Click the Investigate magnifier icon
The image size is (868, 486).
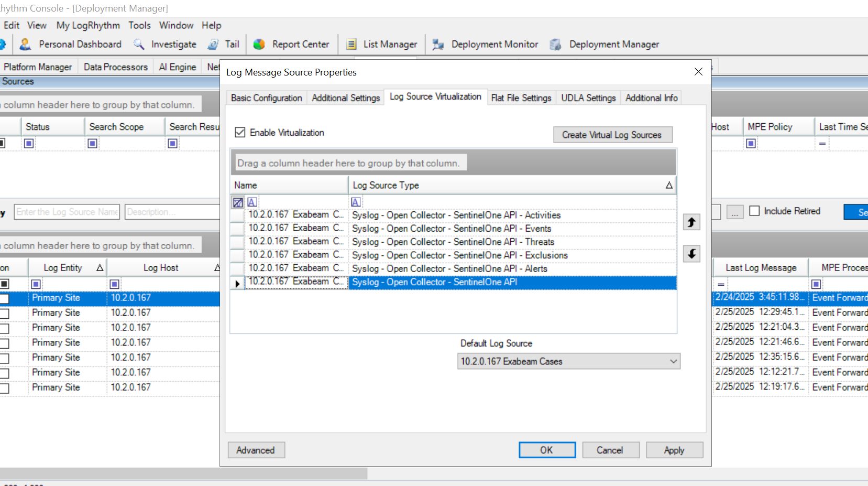click(x=139, y=45)
